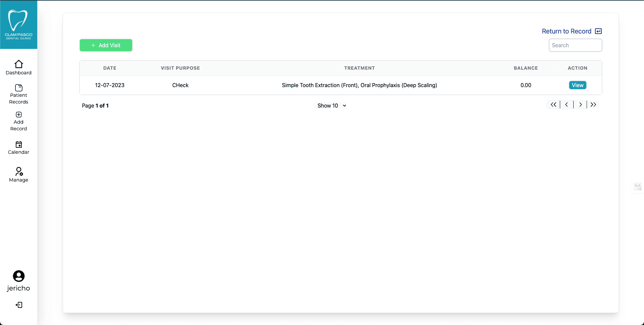Go to previous page with left chevron
The height and width of the screenshot is (325, 644).
click(567, 104)
